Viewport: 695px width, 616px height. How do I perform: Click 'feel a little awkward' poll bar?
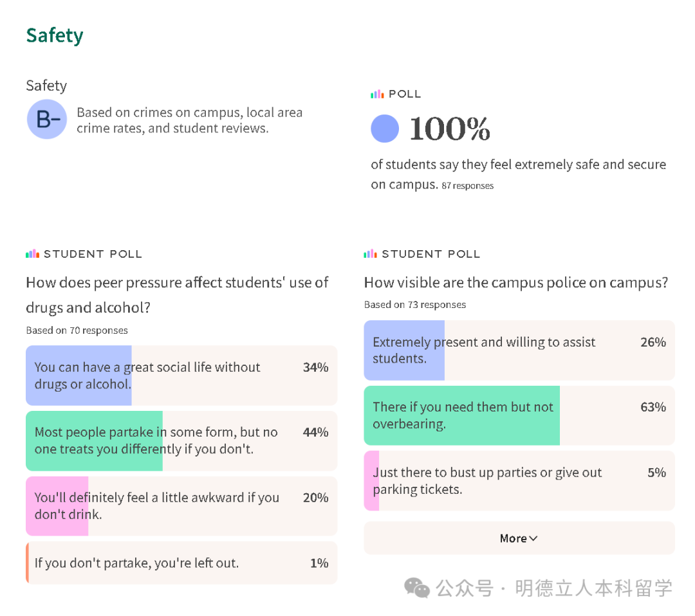181,506
